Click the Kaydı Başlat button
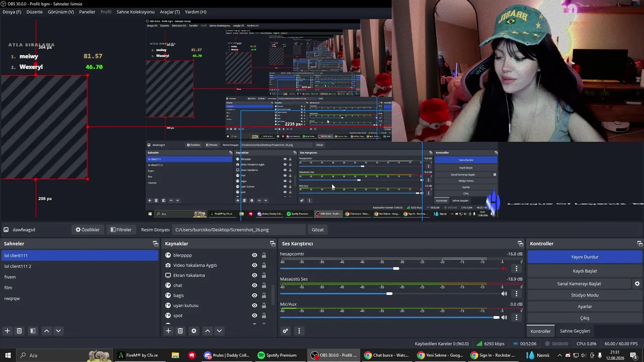The width and height of the screenshot is (644, 362). 585,271
